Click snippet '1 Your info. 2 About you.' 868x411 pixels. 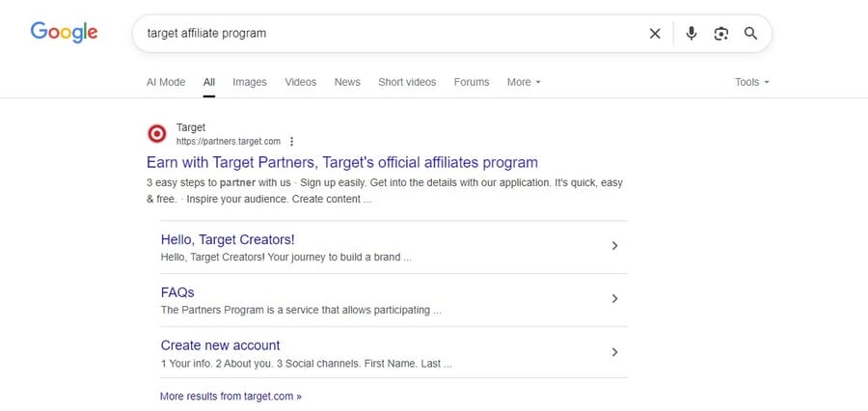[216, 364]
